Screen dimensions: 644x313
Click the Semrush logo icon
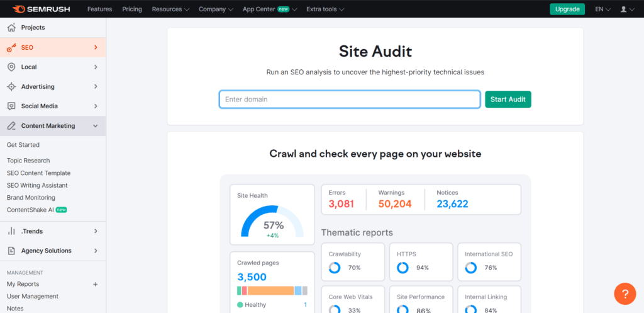click(18, 9)
